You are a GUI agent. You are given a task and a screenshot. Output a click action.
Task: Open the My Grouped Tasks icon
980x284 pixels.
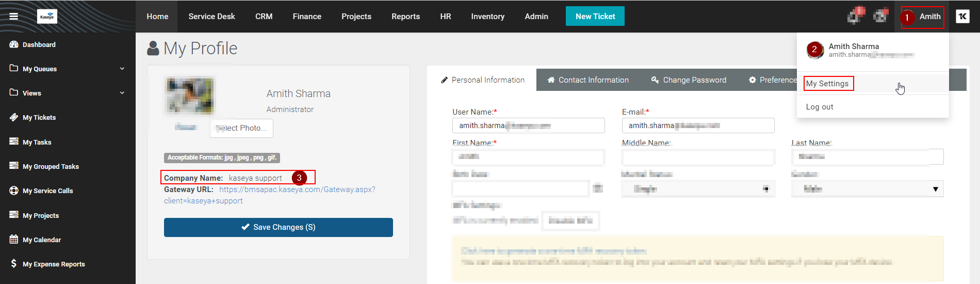(x=14, y=166)
